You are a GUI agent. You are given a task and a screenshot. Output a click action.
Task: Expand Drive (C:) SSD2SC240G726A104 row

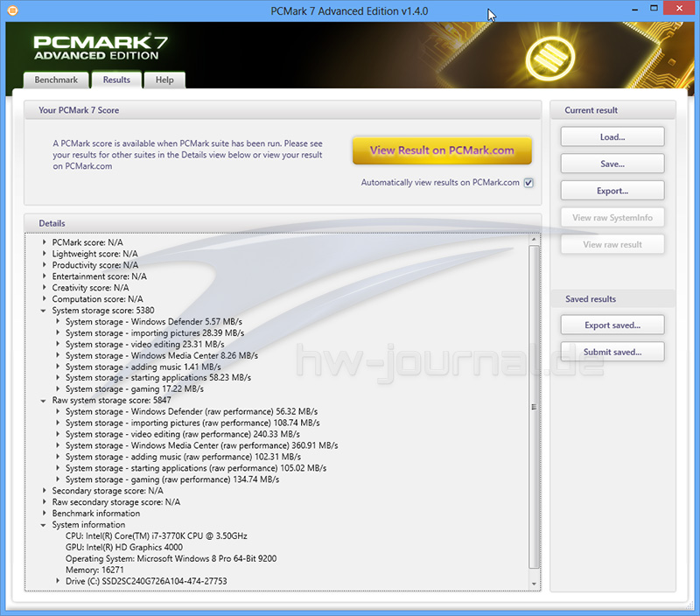pyautogui.click(x=58, y=581)
